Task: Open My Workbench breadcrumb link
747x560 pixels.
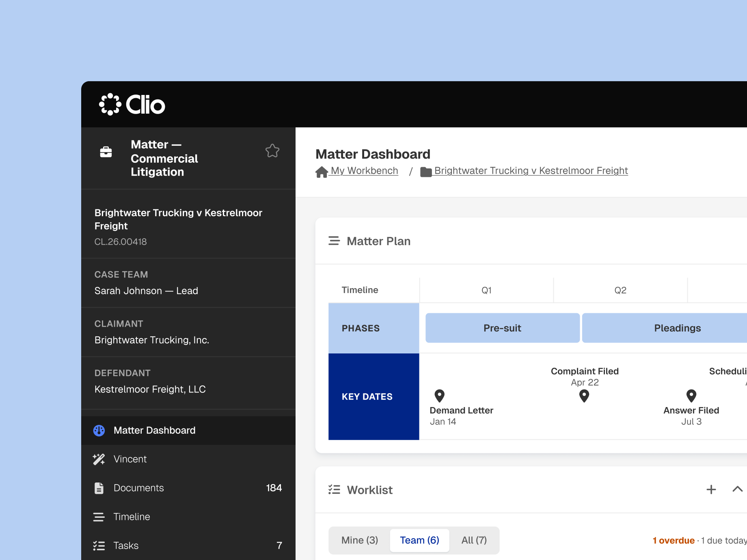Action: pos(364,171)
